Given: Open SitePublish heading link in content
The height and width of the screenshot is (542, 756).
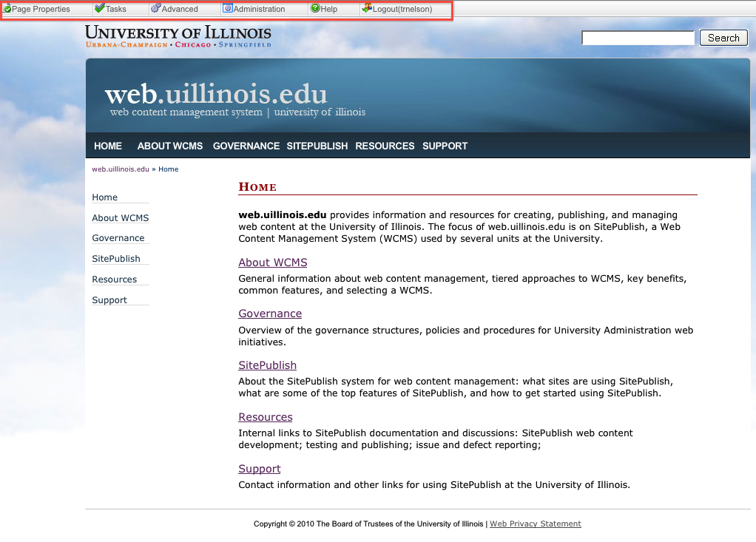Looking at the screenshot, I should (268, 365).
